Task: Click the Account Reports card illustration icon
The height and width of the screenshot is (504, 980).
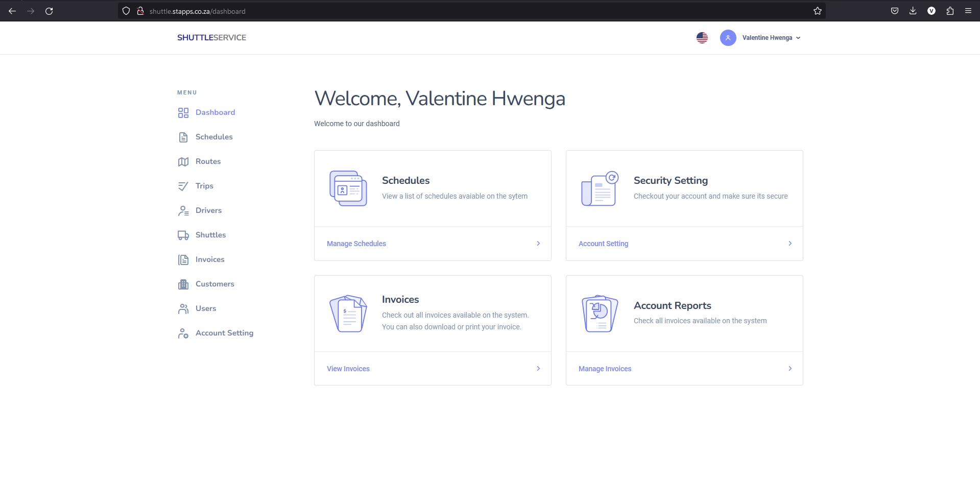Action: (600, 314)
